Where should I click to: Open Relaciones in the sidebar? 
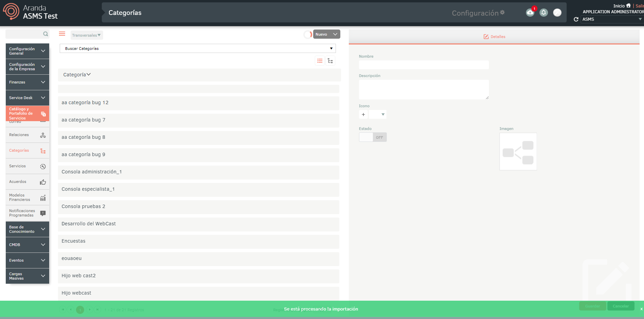click(27, 135)
